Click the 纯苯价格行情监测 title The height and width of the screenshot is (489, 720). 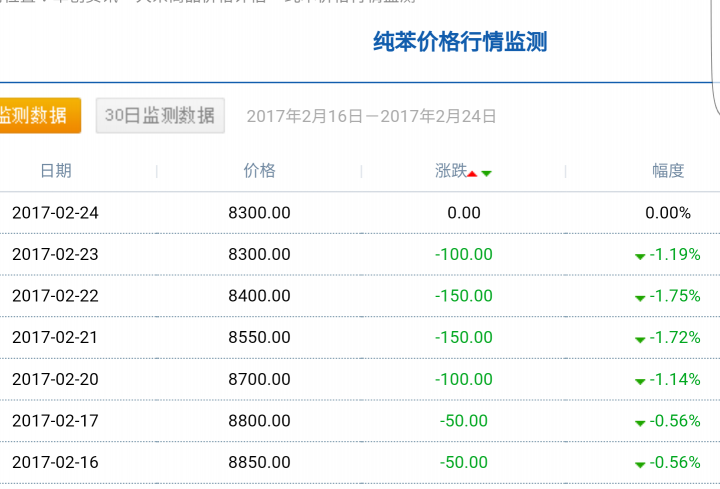pyautogui.click(x=460, y=42)
